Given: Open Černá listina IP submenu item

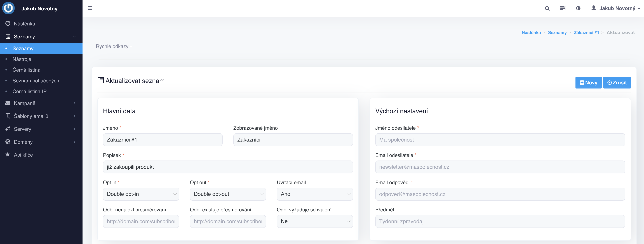Looking at the screenshot, I should (41, 91).
